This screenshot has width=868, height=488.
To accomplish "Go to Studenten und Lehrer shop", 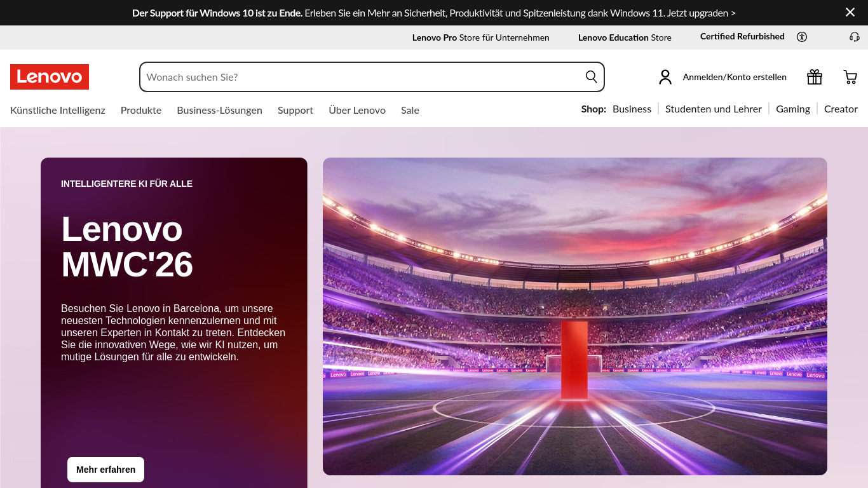I will tap(714, 109).
